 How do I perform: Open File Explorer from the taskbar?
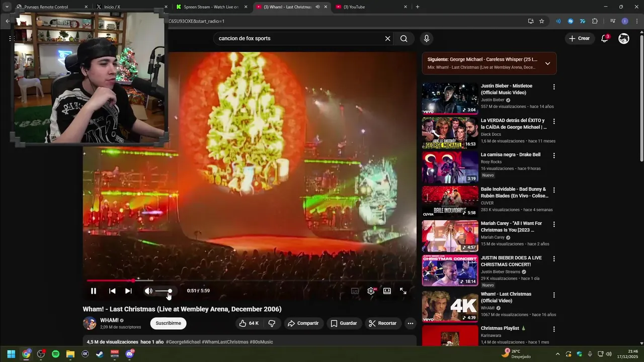pos(70,354)
